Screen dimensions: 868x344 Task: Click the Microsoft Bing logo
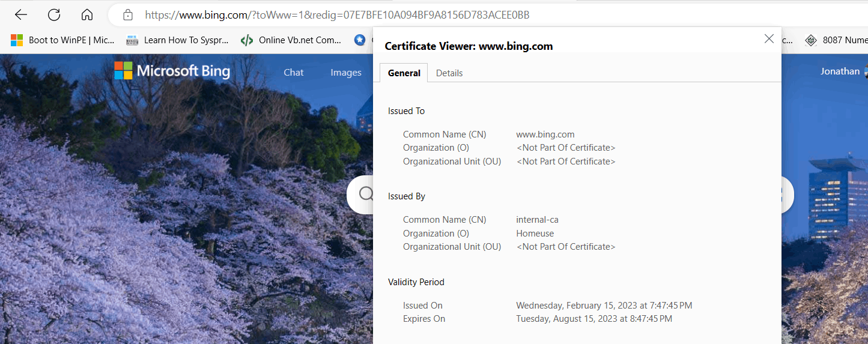(x=172, y=71)
